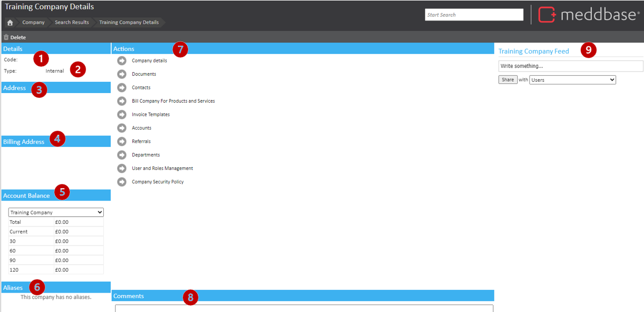Viewport: 644px width, 312px height.
Task: Click arrow icon beside Departments
Action: (x=122, y=155)
